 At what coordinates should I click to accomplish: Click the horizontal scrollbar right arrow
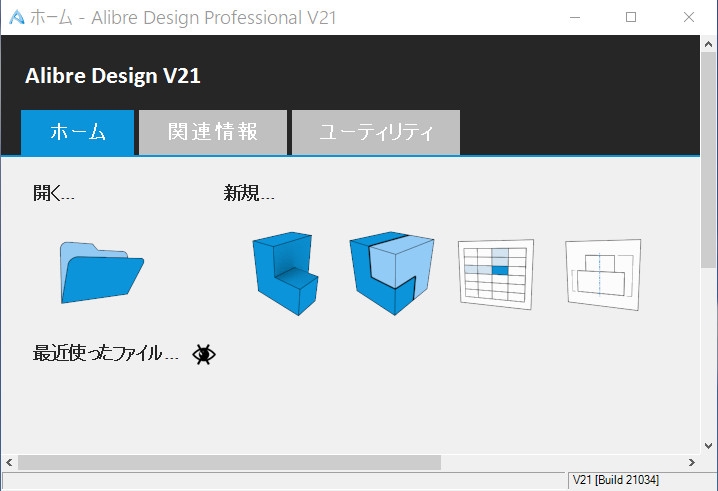click(691, 463)
